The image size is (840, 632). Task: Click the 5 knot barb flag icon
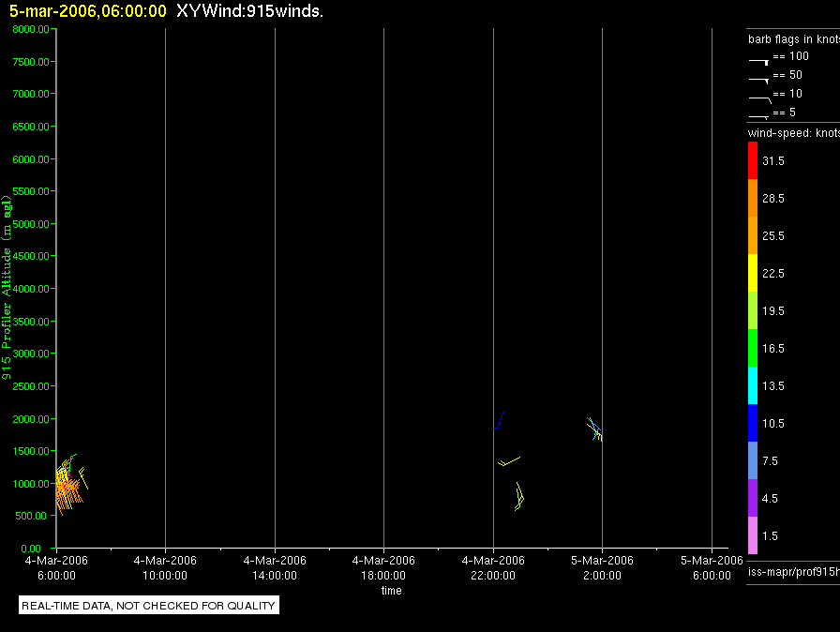click(x=758, y=116)
